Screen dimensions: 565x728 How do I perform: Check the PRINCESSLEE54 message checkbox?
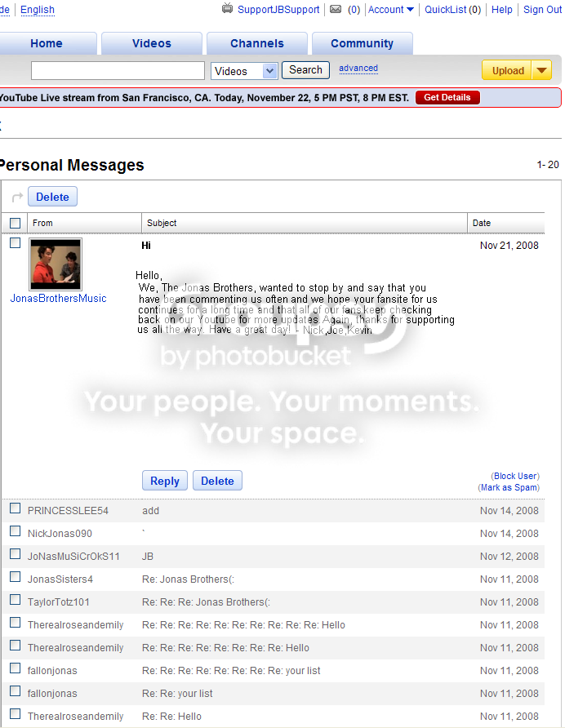tap(16, 508)
